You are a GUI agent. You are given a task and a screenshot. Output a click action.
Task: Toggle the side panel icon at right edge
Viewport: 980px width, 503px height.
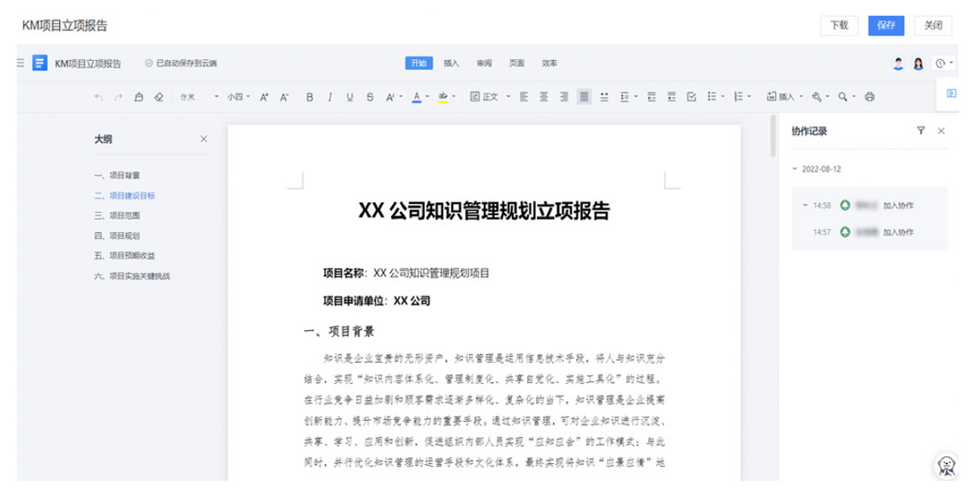[x=952, y=93]
